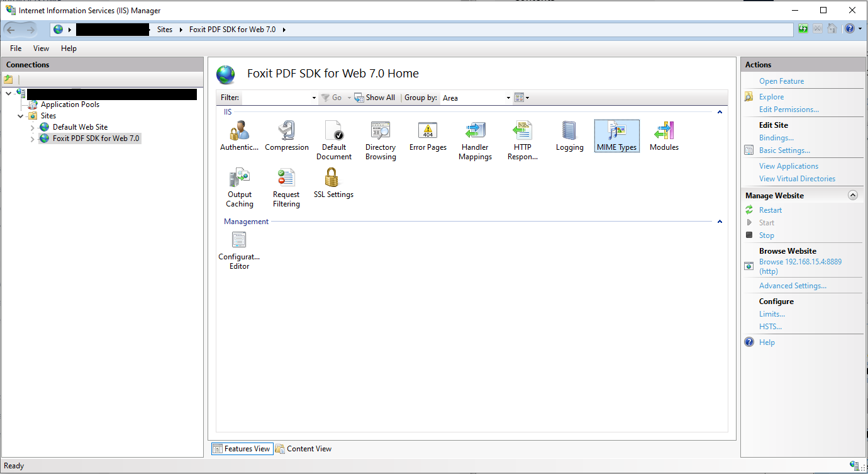
Task: Open the View menu
Action: [x=41, y=48]
